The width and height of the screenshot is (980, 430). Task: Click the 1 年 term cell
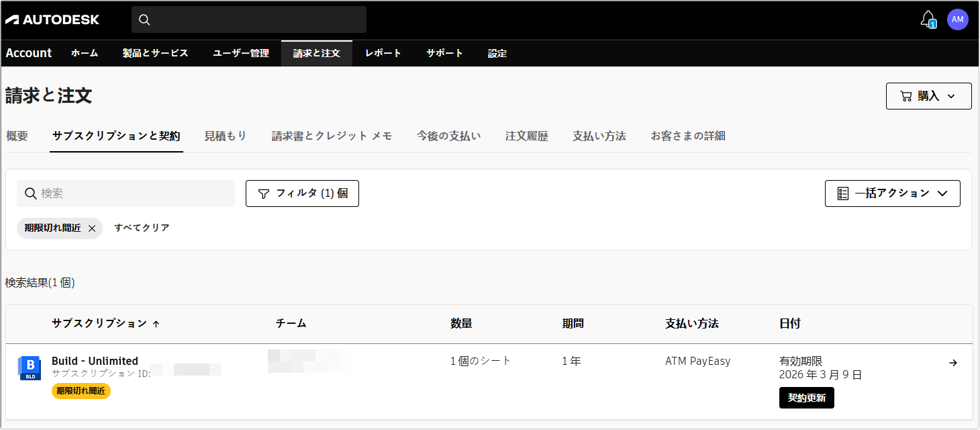(x=571, y=361)
